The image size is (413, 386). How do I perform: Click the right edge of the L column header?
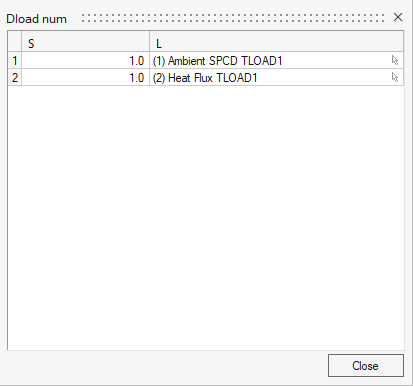click(403, 42)
